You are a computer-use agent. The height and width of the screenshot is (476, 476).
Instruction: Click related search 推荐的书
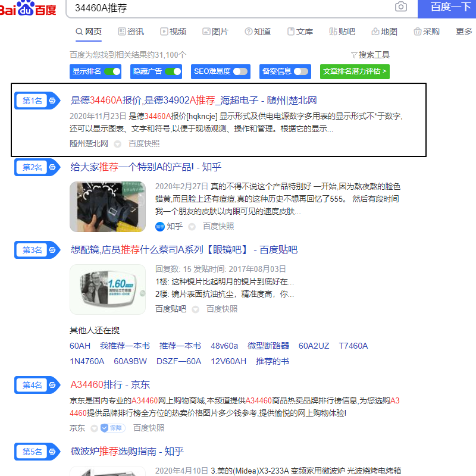click(x=272, y=362)
